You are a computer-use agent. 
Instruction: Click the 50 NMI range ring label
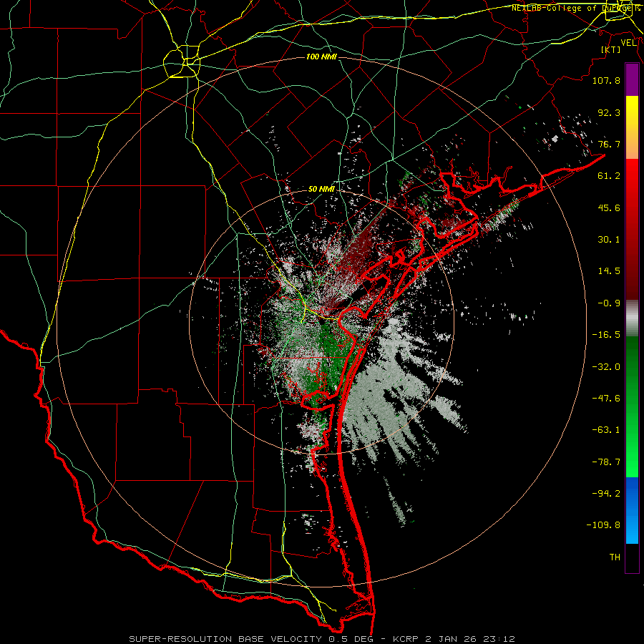[x=321, y=190]
